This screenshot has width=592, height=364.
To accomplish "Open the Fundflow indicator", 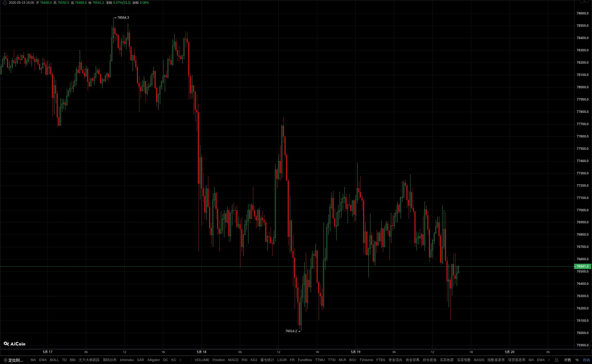I will 305,360.
